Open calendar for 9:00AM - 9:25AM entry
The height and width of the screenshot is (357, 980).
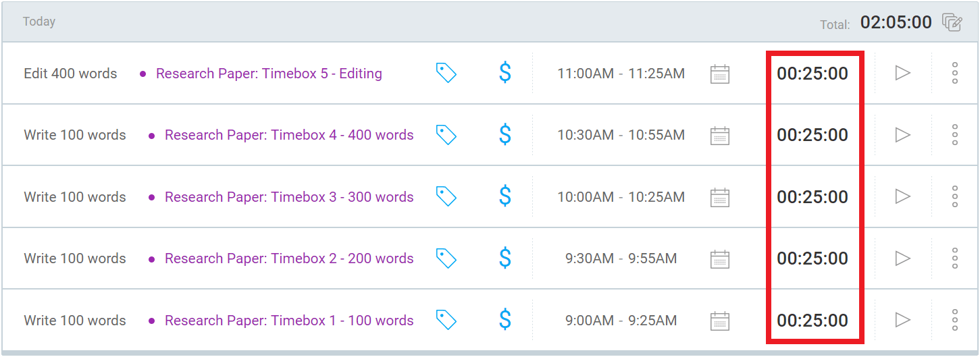click(x=720, y=321)
